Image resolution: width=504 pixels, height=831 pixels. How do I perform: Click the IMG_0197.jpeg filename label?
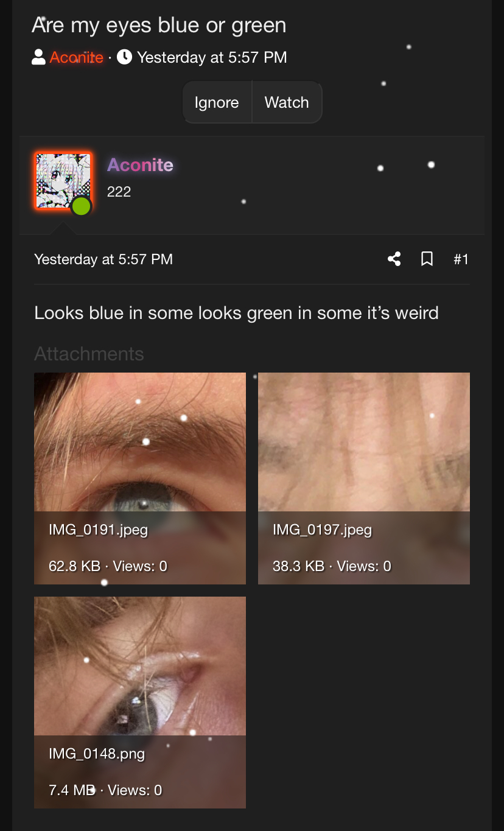322,530
